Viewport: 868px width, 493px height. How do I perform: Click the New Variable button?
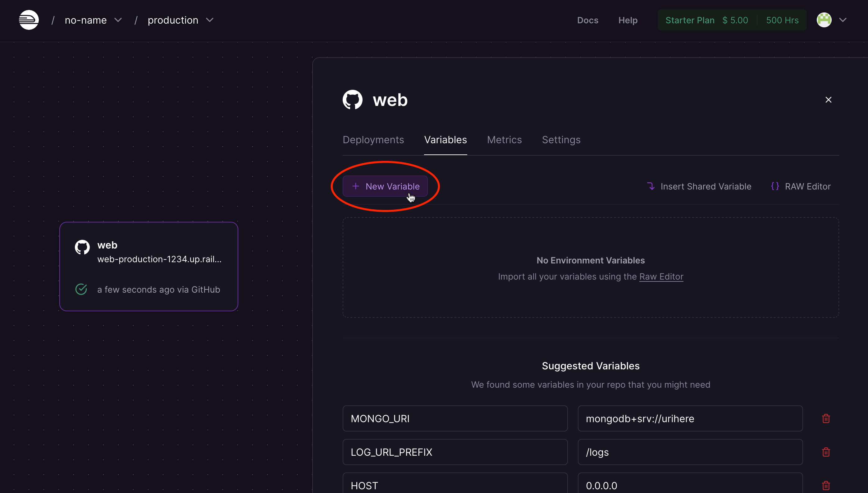click(386, 186)
